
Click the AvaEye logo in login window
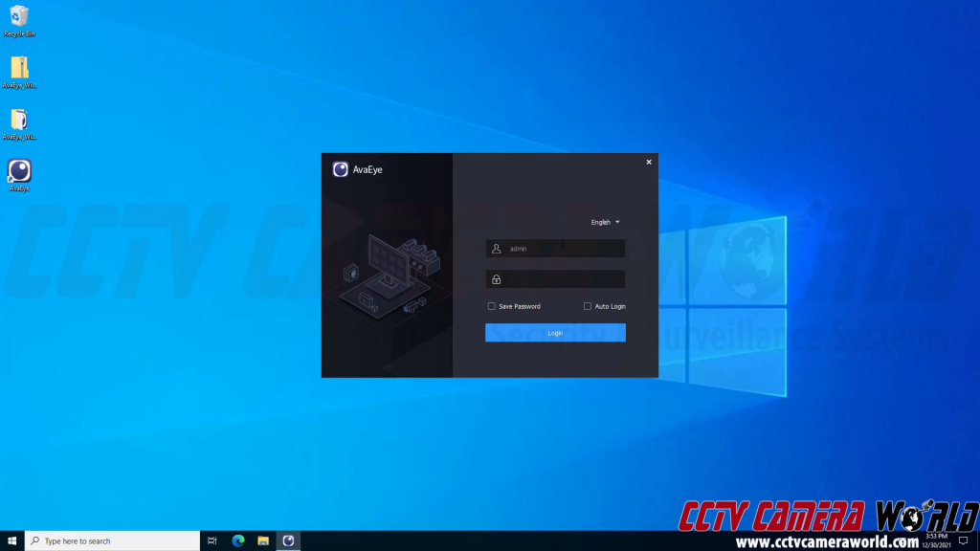(x=341, y=169)
